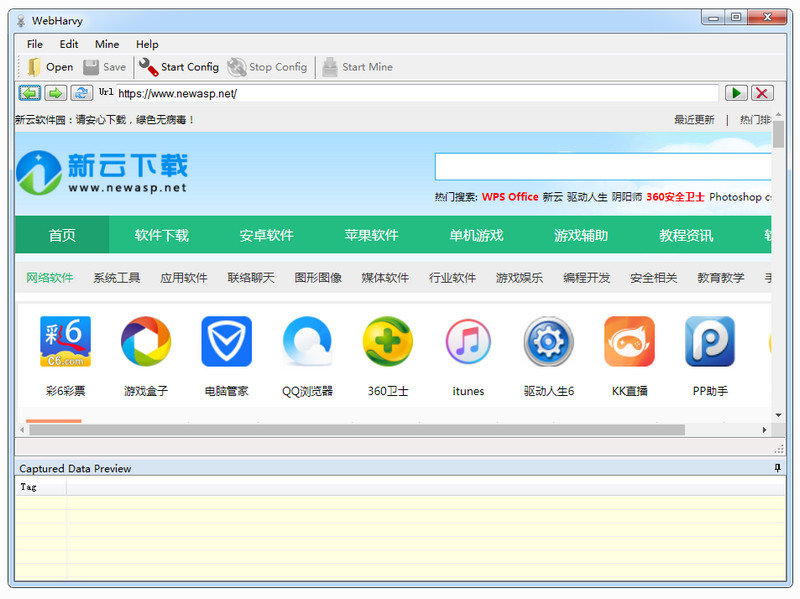Click the Open folder toolbar icon

click(x=34, y=67)
